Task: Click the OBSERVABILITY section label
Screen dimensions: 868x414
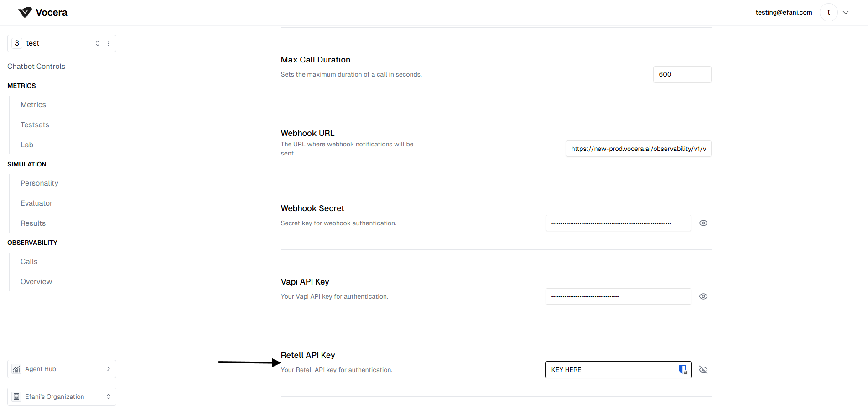Action: click(32, 243)
